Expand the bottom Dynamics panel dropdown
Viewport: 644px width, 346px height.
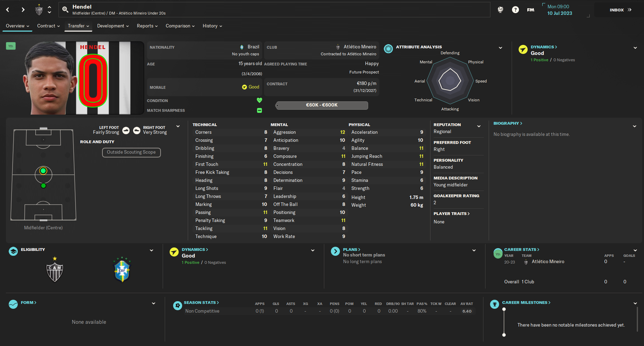(x=313, y=250)
